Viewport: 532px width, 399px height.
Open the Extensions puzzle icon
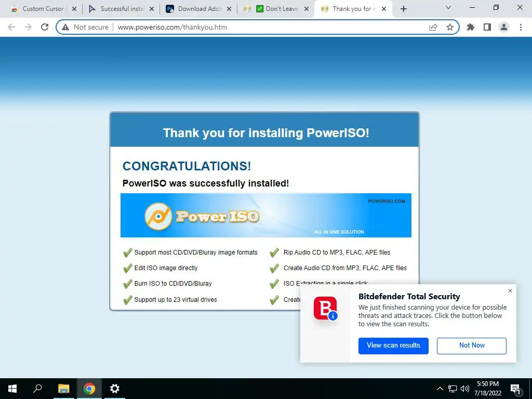click(471, 27)
